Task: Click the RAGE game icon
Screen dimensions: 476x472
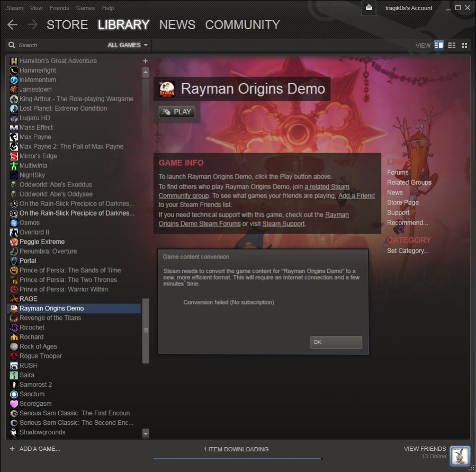Action: tap(14, 299)
